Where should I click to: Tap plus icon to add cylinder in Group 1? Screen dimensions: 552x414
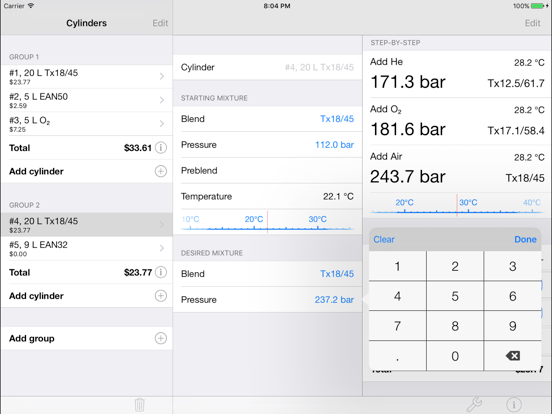(161, 171)
